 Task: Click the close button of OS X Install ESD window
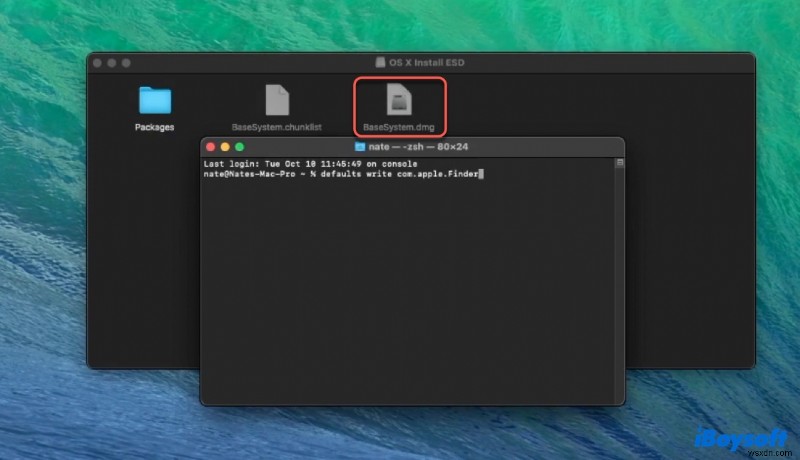point(97,63)
